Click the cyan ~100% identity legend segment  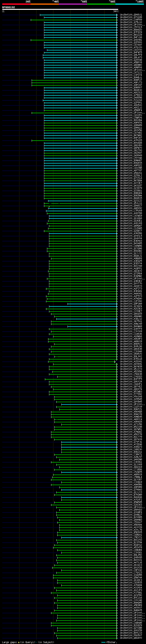[x=130, y=4]
